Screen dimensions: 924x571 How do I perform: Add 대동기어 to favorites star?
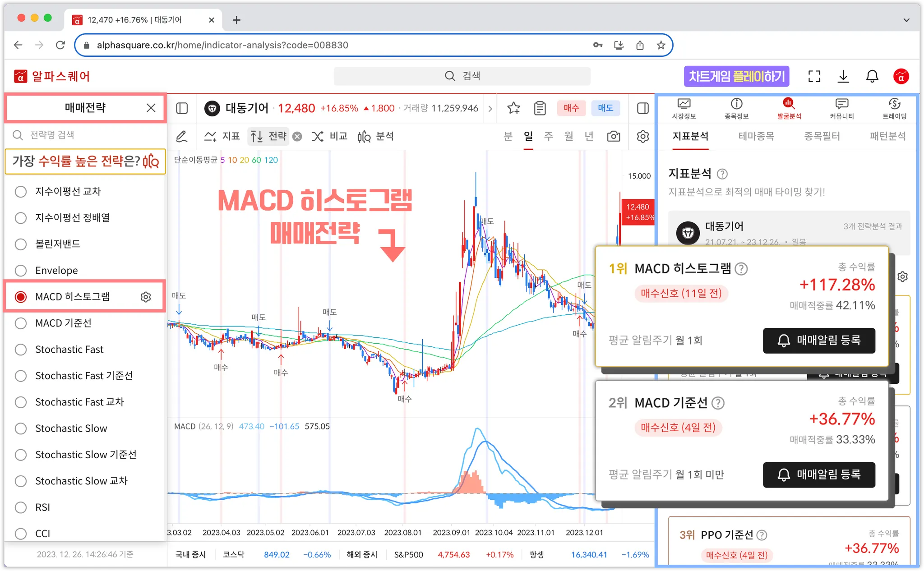click(x=513, y=108)
